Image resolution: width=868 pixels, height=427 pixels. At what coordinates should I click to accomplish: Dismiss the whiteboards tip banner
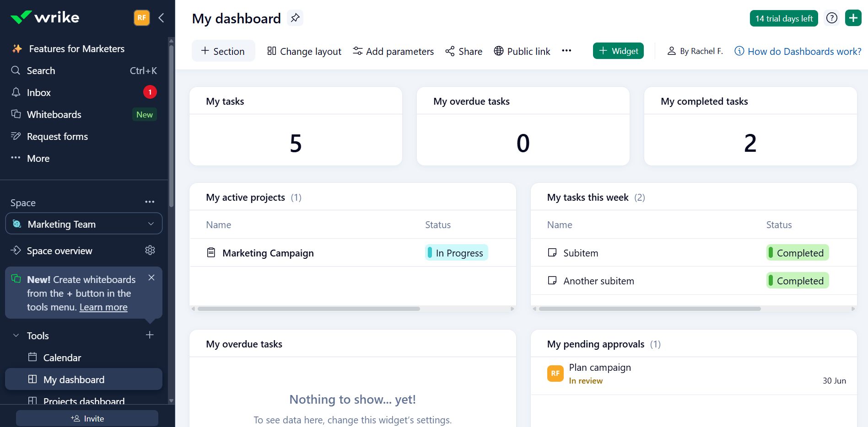[151, 278]
